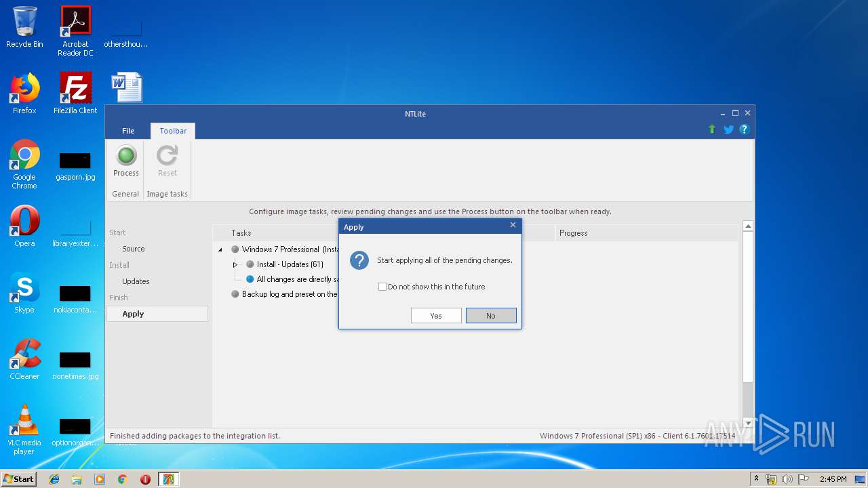Open Firefox desktop shortcut
The width and height of the screenshot is (868, 488).
tap(24, 94)
